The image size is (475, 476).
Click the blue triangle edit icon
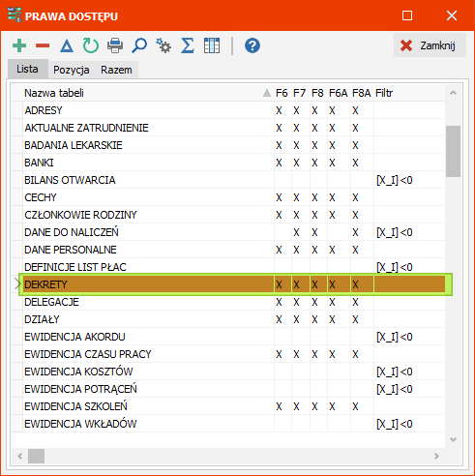coord(67,45)
